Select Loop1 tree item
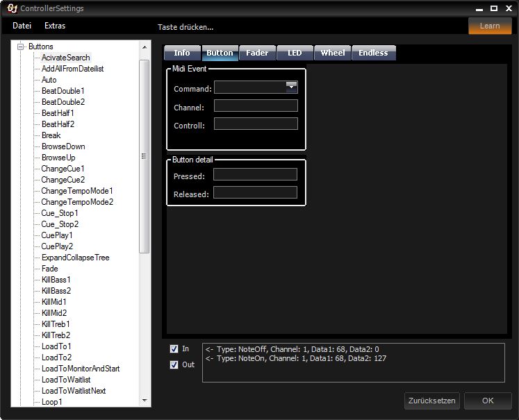The image size is (519, 420). [51, 402]
